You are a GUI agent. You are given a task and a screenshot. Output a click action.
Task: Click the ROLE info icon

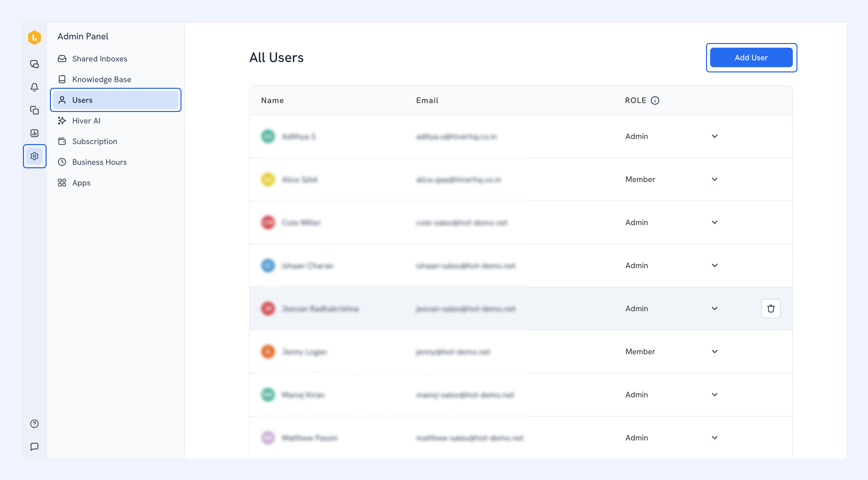[655, 100]
